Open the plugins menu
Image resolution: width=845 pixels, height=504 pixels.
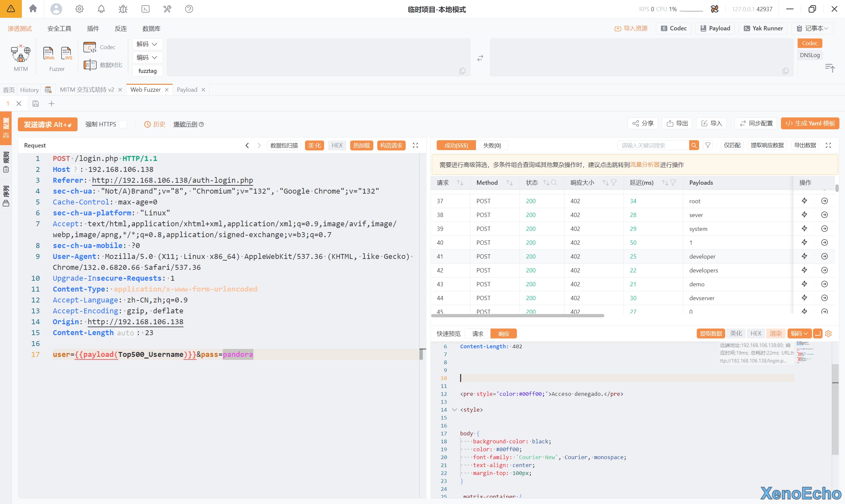click(x=93, y=28)
